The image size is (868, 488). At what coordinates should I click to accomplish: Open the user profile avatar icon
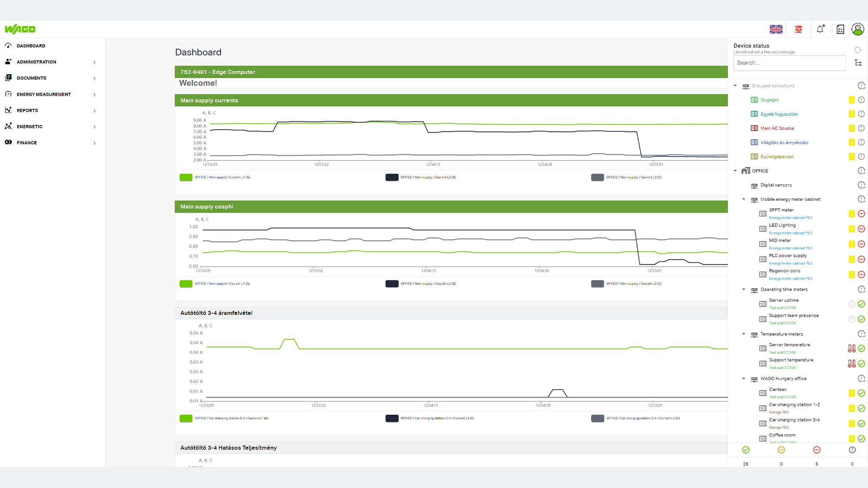858,29
